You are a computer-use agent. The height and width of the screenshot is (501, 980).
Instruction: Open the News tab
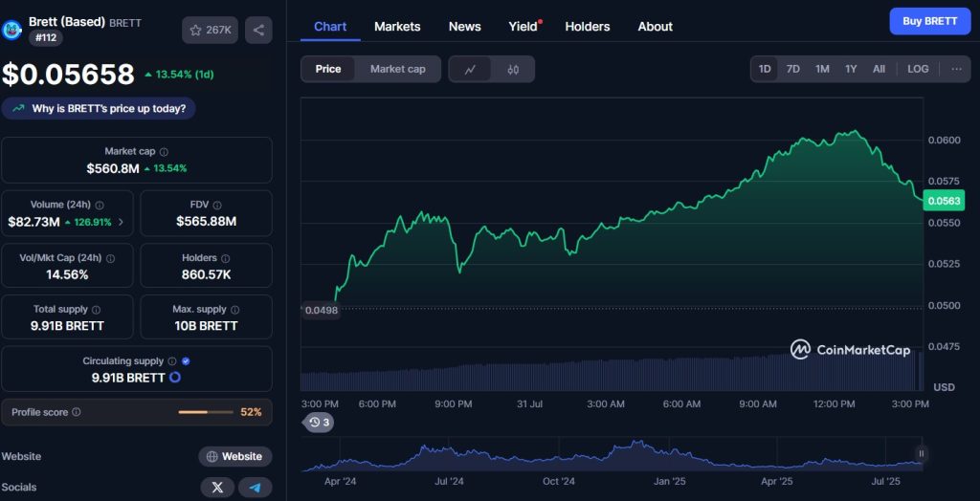[465, 27]
